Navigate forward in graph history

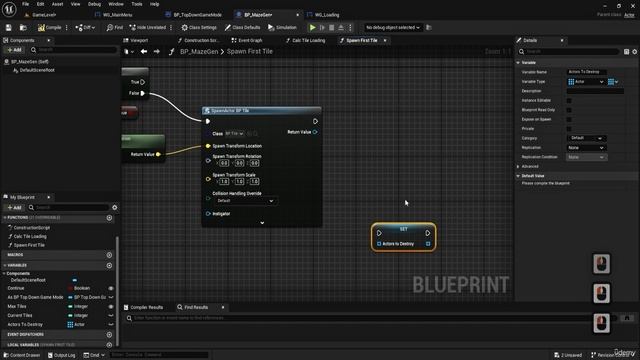pos(157,51)
